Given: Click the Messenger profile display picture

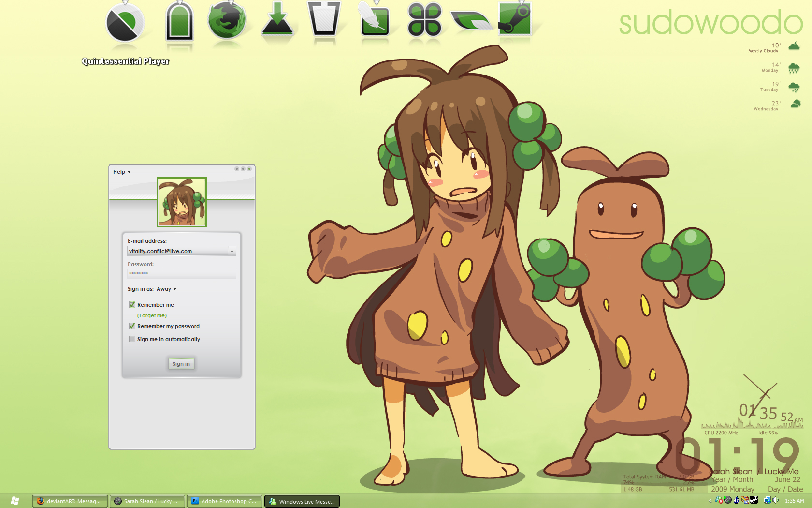Looking at the screenshot, I should click(x=182, y=202).
